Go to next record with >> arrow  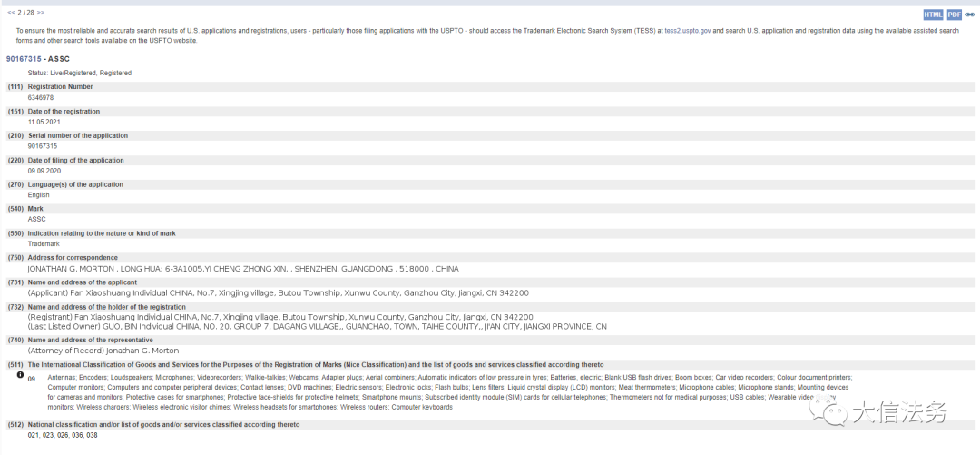[41, 12]
